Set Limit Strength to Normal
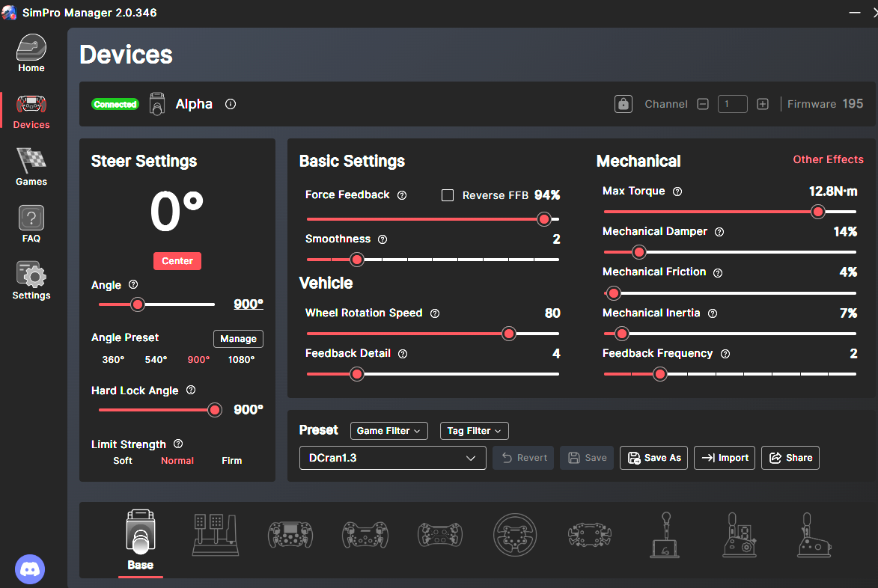Image resolution: width=878 pixels, height=588 pixels. (x=177, y=460)
